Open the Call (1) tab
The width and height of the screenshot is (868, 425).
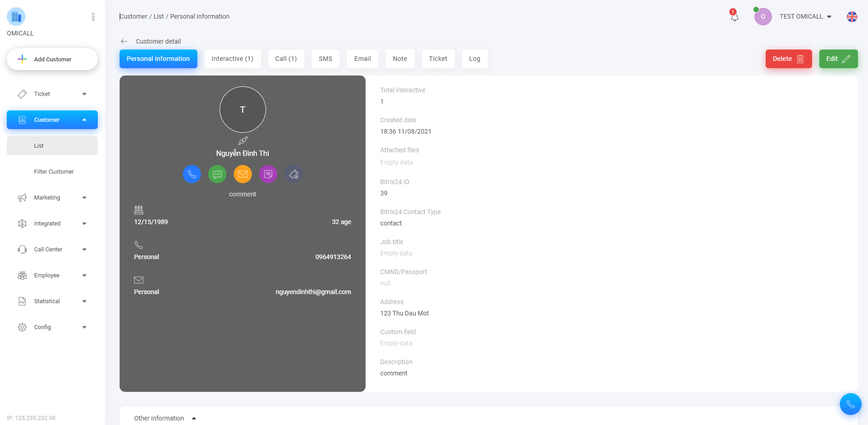pyautogui.click(x=286, y=59)
